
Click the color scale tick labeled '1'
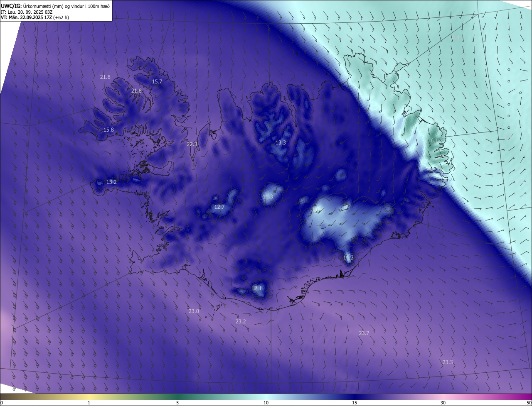tap(89, 403)
